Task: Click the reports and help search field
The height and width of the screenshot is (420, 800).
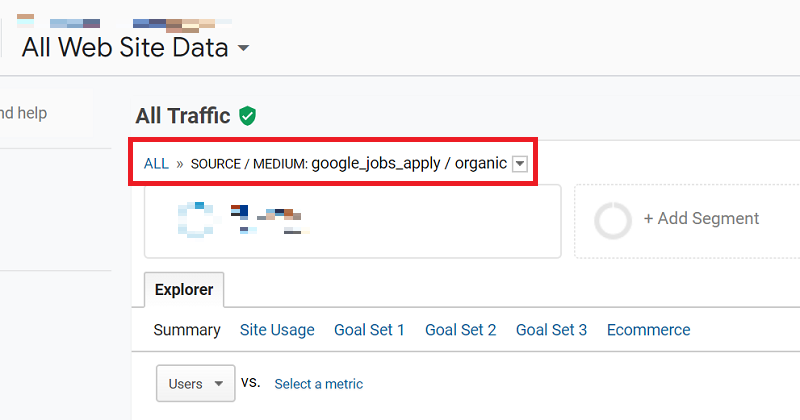Action: 40,113
